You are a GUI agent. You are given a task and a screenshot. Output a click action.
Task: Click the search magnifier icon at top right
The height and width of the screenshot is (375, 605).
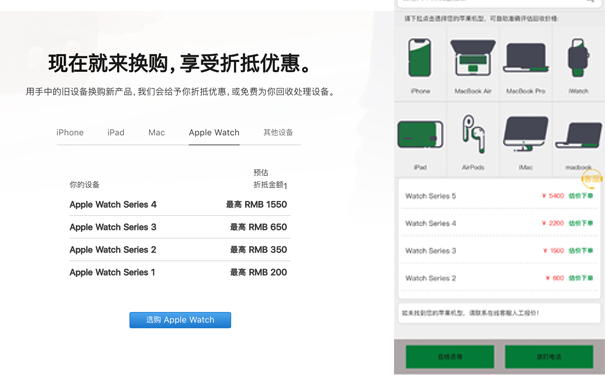[x=590, y=1]
